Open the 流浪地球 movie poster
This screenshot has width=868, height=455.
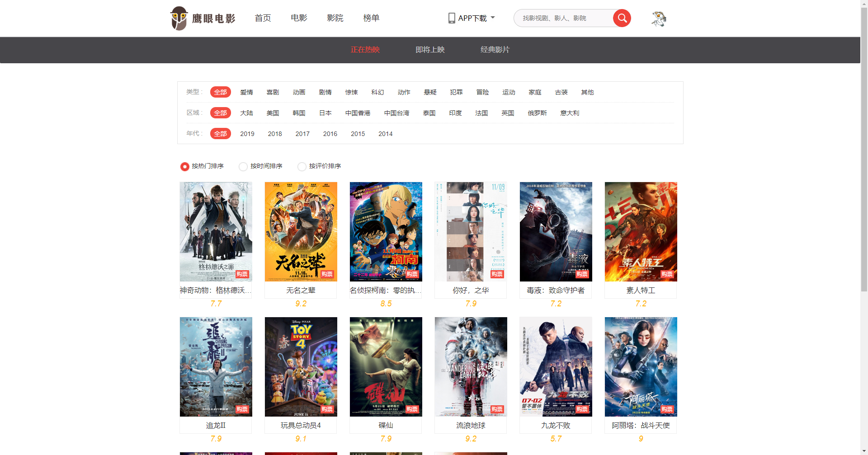coord(471,367)
